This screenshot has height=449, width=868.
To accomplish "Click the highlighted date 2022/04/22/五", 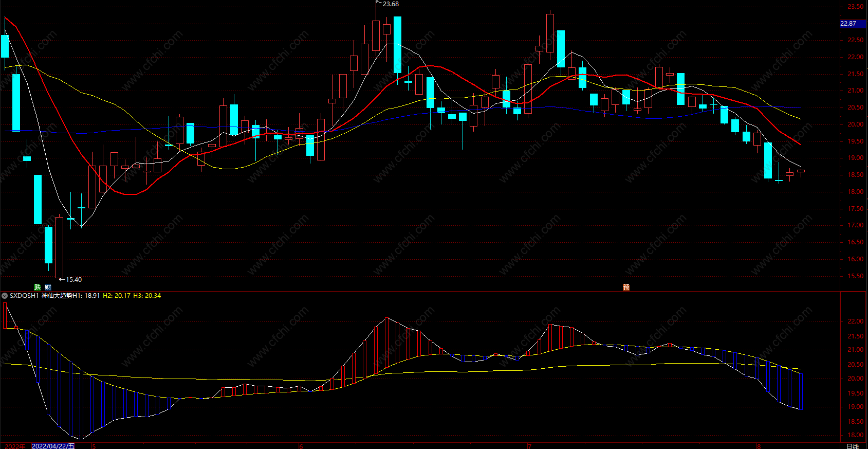I will 53,446.
